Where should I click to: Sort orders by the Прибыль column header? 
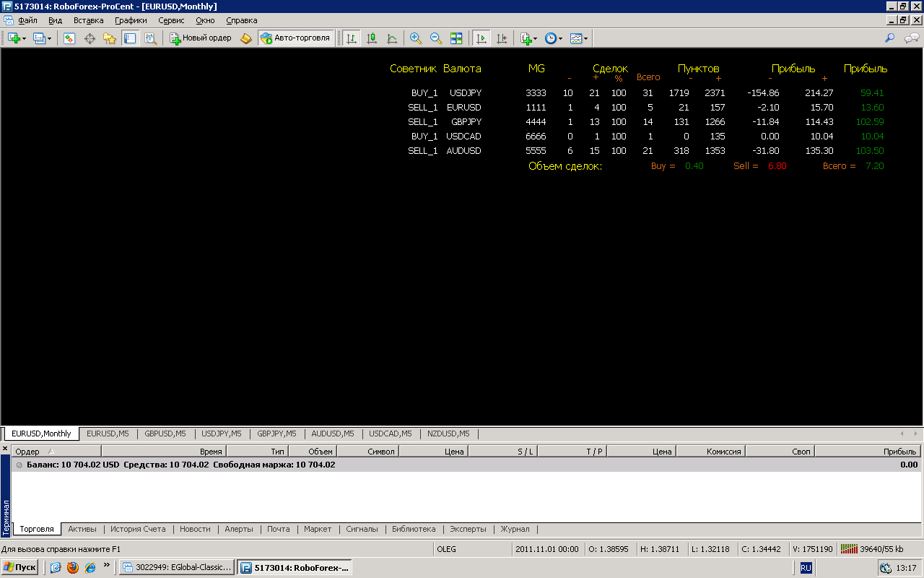tap(868, 452)
